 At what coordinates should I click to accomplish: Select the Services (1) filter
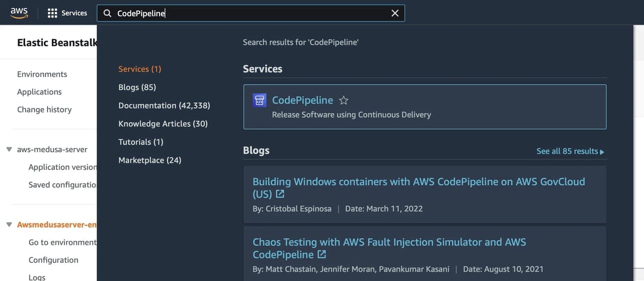tap(140, 69)
